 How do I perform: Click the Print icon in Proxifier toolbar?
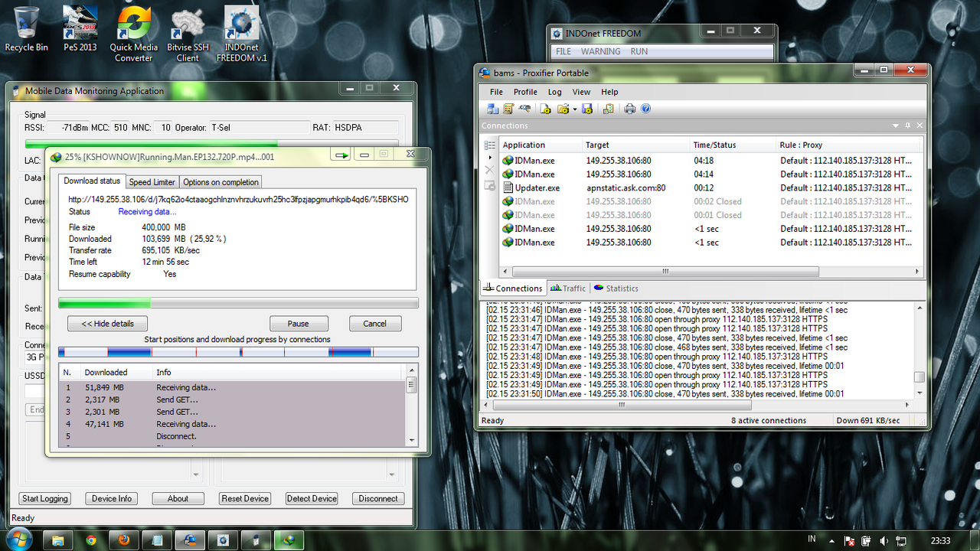point(629,109)
